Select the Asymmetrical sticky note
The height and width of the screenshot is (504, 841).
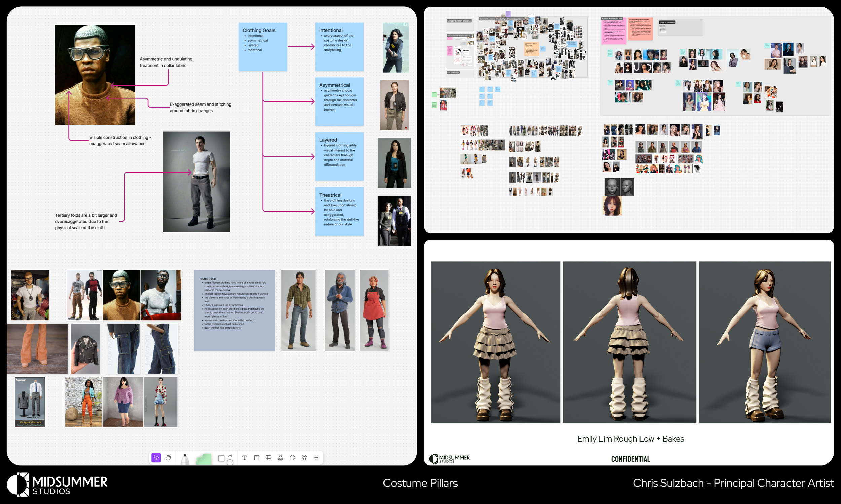[339, 101]
